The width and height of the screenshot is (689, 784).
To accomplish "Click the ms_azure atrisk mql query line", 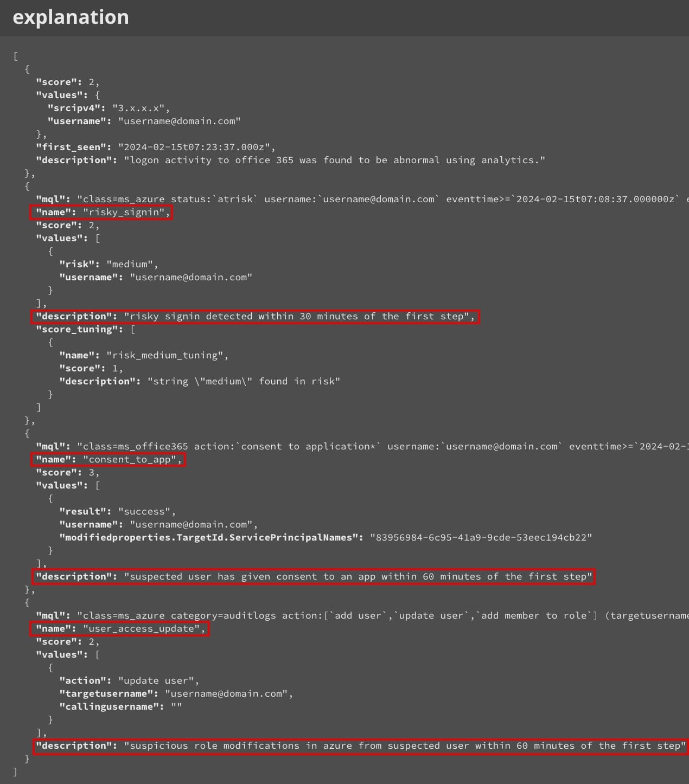I will (362, 199).
